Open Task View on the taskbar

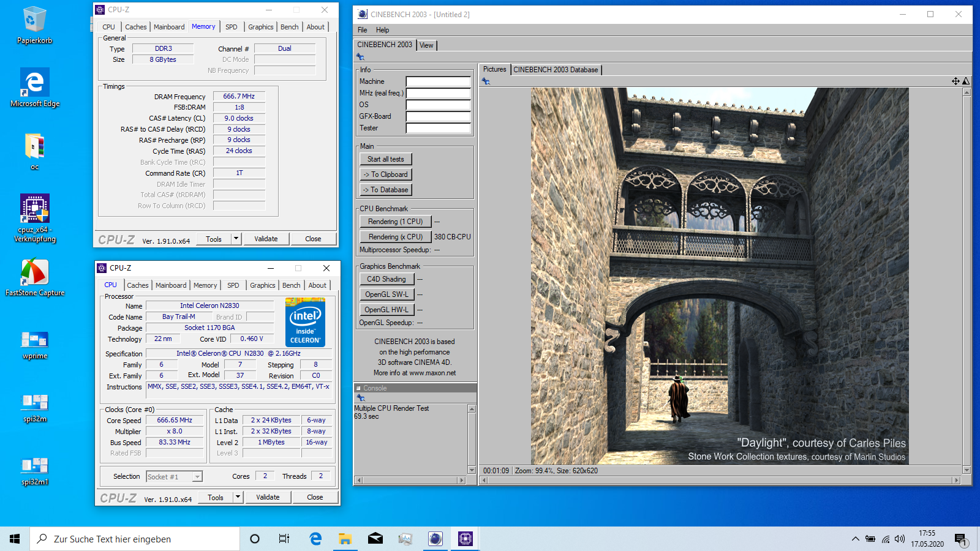(x=284, y=539)
